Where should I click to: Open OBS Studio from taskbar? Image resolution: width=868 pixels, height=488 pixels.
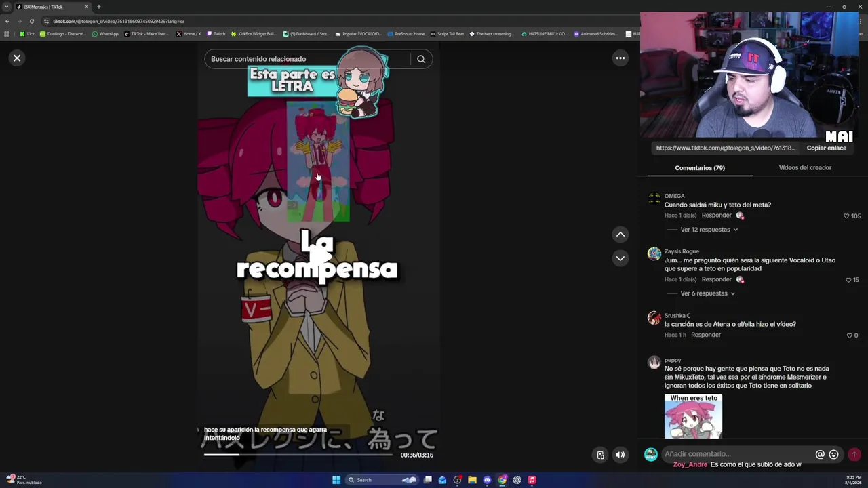(457, 480)
